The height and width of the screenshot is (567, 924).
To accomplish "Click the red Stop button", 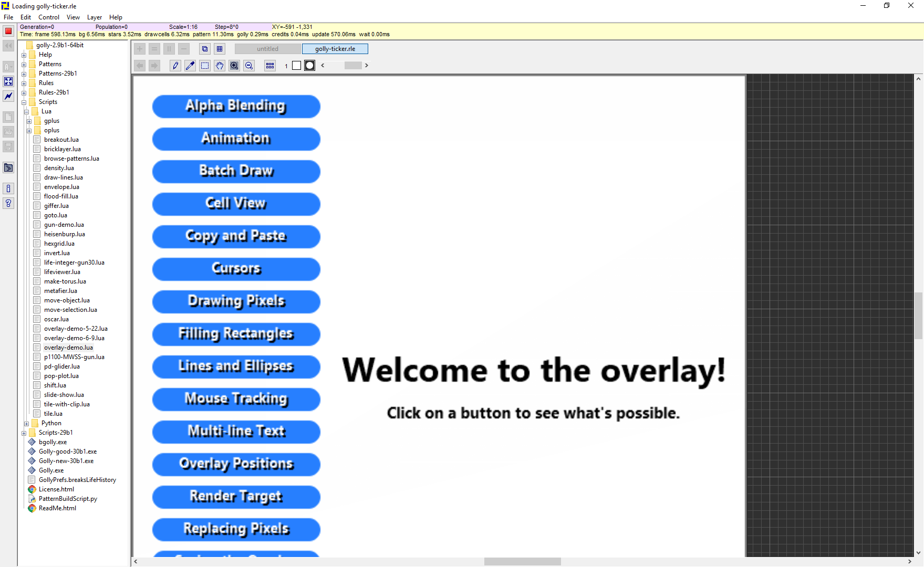I will (x=8, y=31).
